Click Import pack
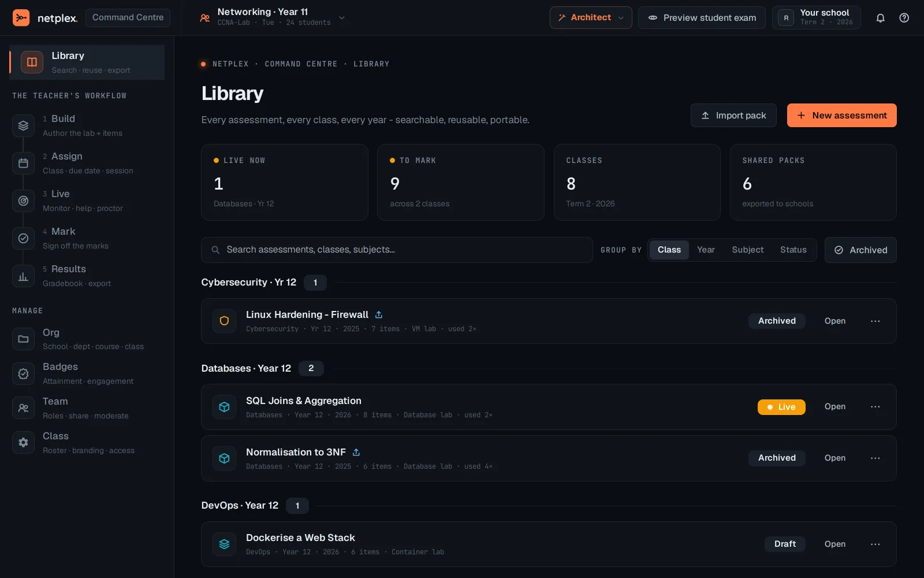Image resolution: width=924 pixels, height=578 pixels. 733,115
